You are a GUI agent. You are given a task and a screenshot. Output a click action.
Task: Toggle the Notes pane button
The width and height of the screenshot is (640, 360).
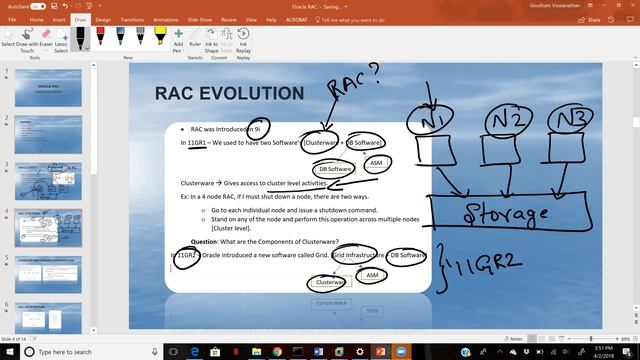[x=513, y=339]
